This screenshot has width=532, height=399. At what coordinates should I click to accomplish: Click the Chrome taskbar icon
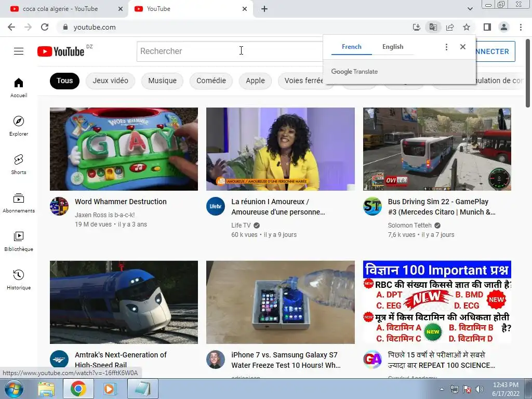click(78, 389)
